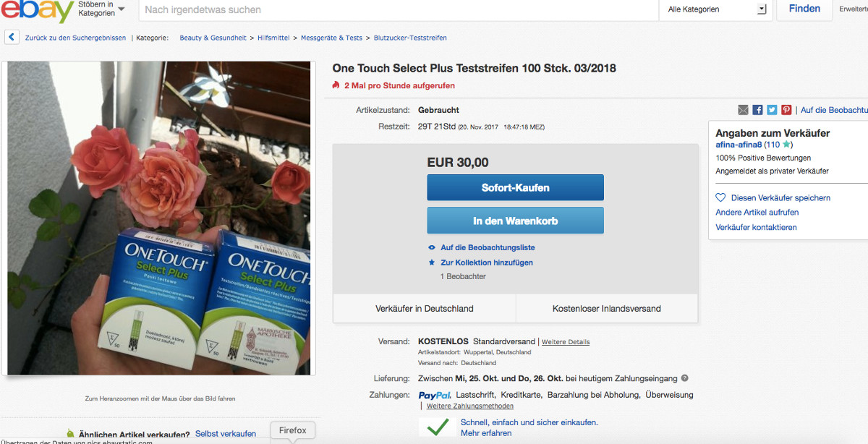Screen dimensions: 868x444
Task: Click In den Warenkorb button
Action: [x=515, y=221]
